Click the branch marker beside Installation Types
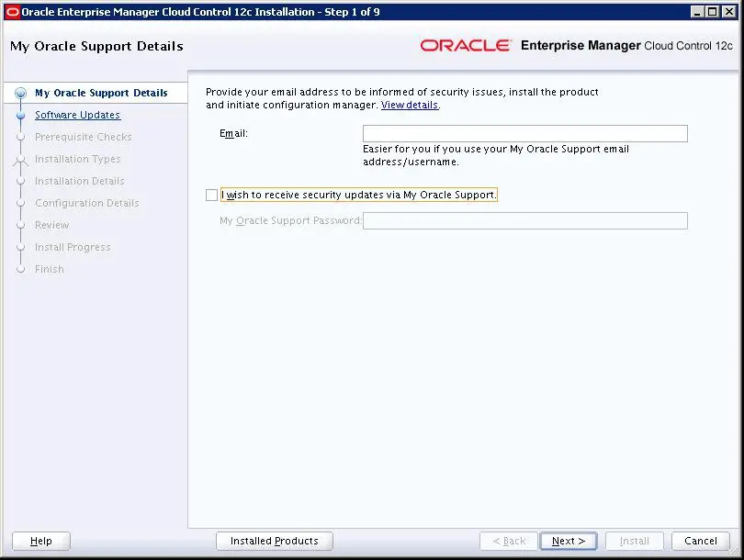The image size is (744, 560). (20, 160)
